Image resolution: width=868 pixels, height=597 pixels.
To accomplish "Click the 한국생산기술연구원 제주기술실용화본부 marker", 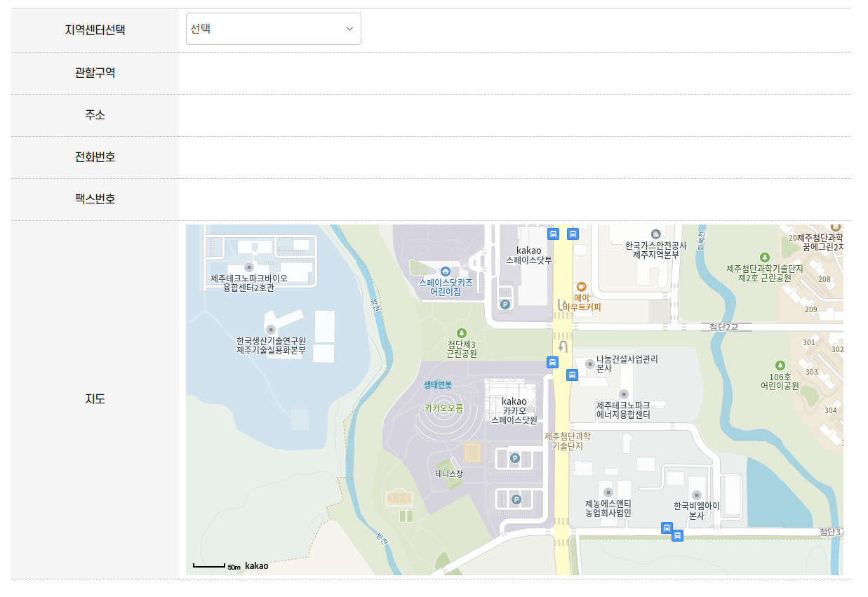I will [x=270, y=329].
